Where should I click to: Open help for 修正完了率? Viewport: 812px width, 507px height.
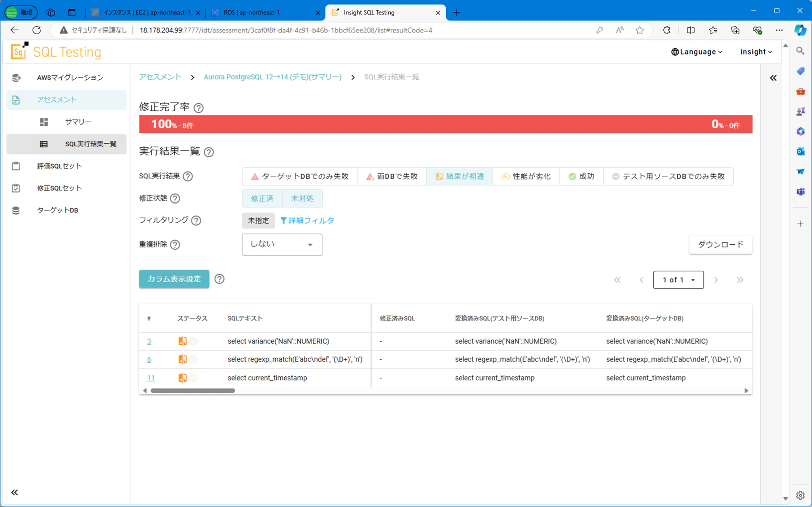[x=198, y=108]
